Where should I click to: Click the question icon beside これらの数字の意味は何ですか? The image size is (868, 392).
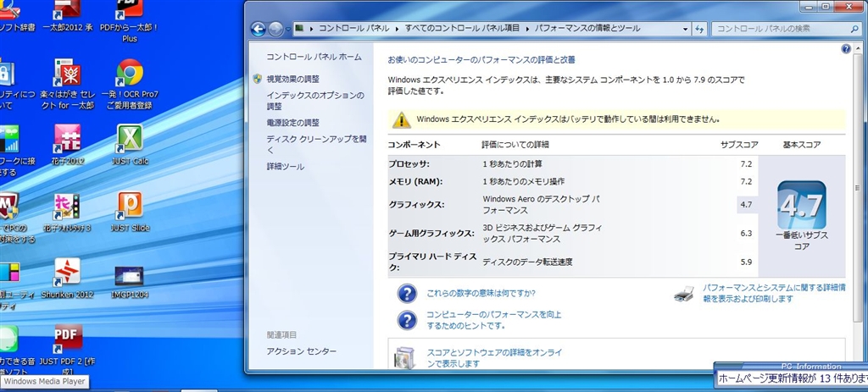[x=407, y=294]
